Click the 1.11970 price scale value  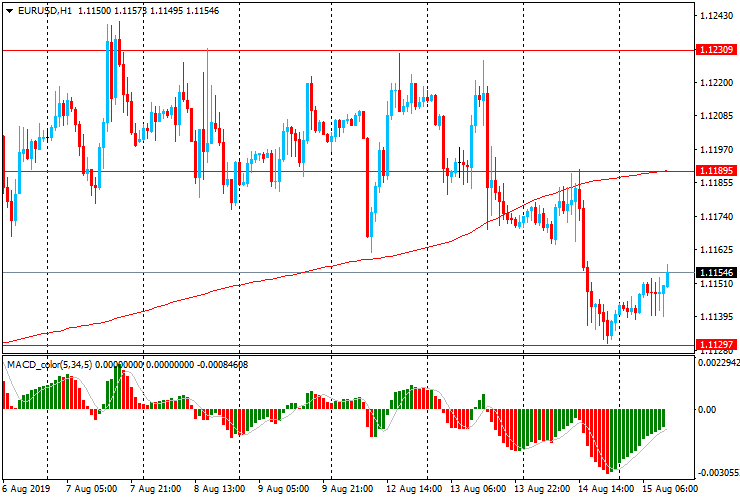click(x=716, y=150)
